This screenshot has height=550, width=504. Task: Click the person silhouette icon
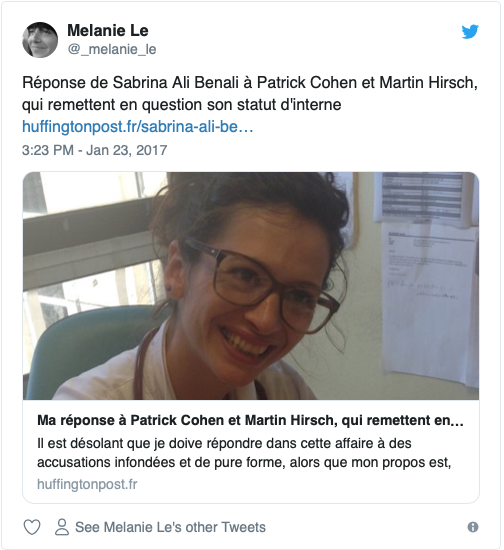click(x=62, y=527)
